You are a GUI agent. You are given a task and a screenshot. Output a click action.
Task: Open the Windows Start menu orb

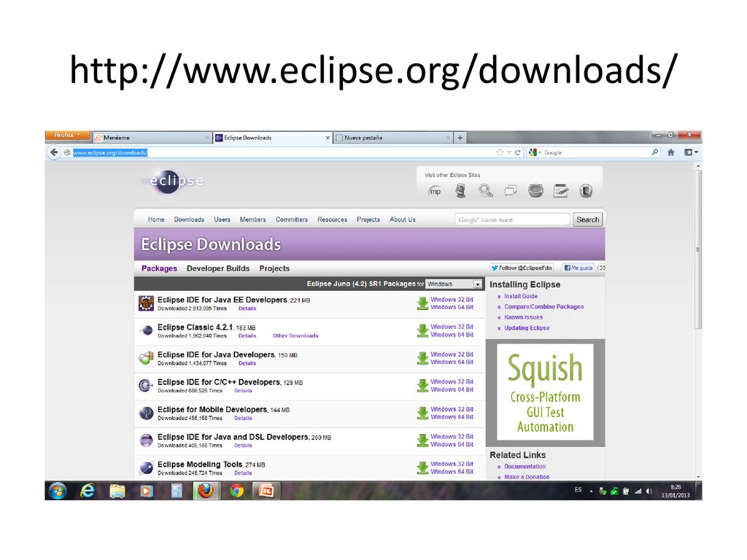coord(58,491)
